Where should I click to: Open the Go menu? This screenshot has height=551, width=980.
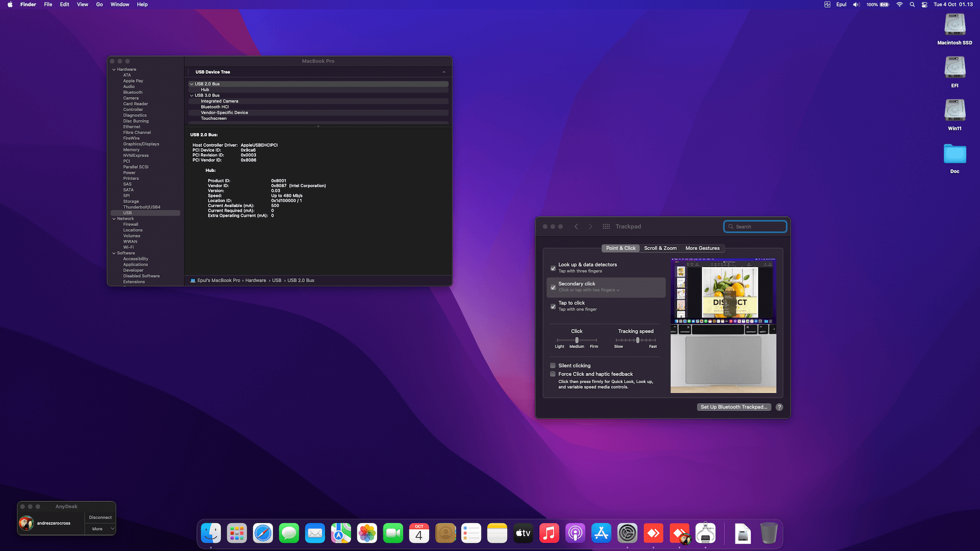tap(100, 5)
